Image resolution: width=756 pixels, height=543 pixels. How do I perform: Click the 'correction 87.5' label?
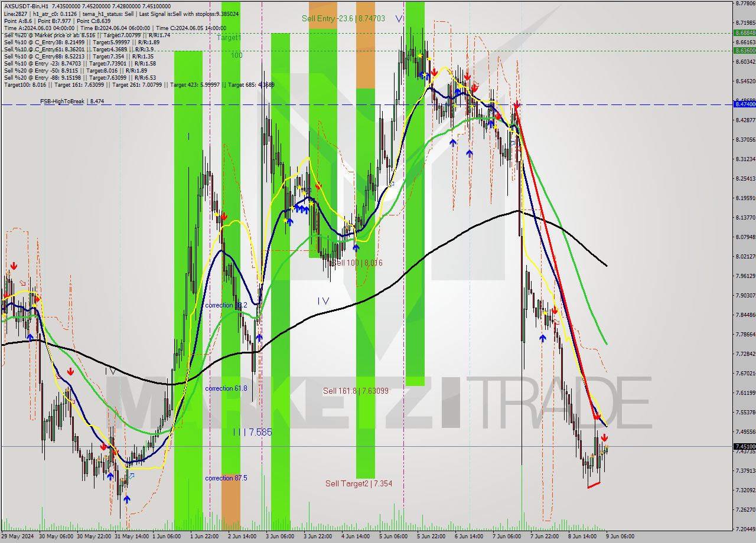pos(226,478)
